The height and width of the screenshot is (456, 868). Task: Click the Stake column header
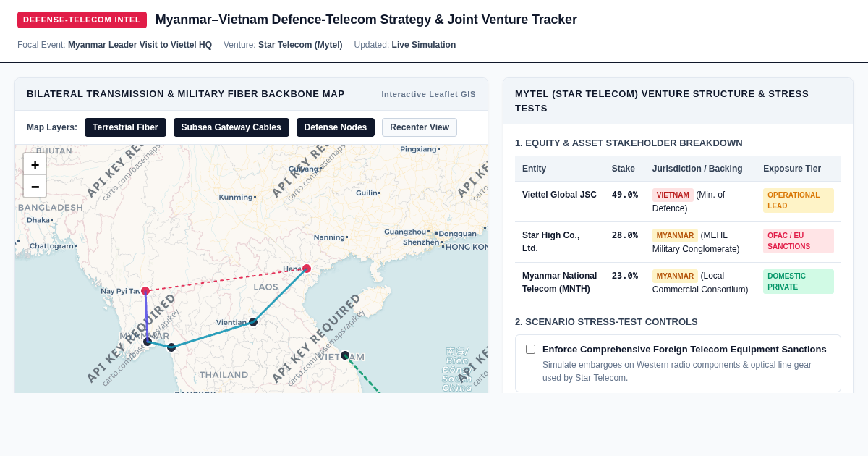click(624, 169)
